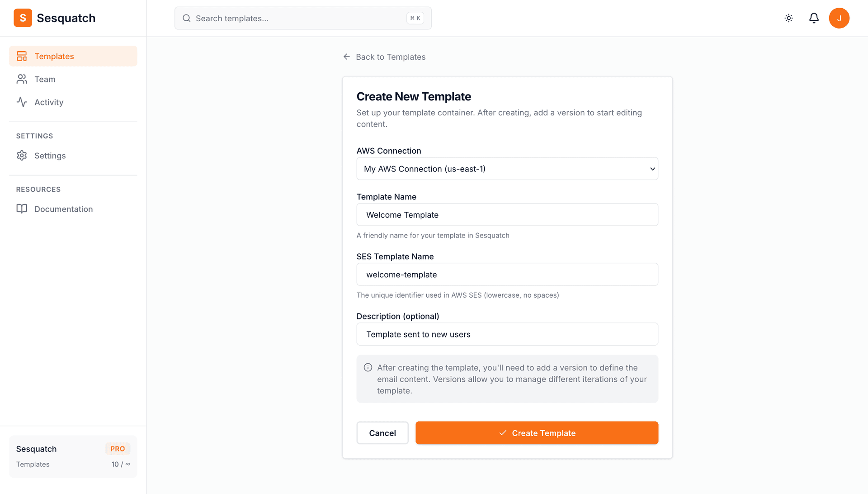Click the search magnifier icon
The height and width of the screenshot is (494, 868).
coord(186,18)
